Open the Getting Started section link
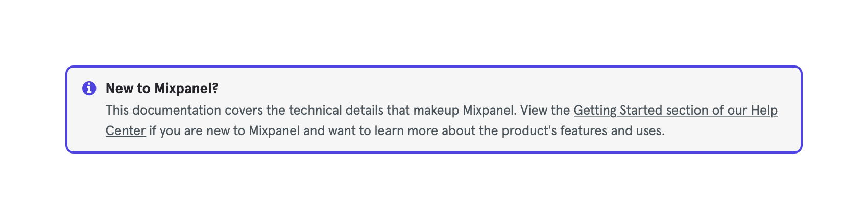This screenshot has width=868, height=219. 675,111
